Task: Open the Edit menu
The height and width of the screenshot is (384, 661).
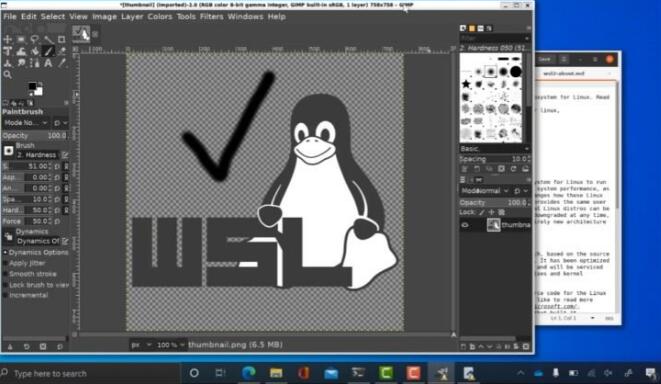Action: [x=29, y=16]
